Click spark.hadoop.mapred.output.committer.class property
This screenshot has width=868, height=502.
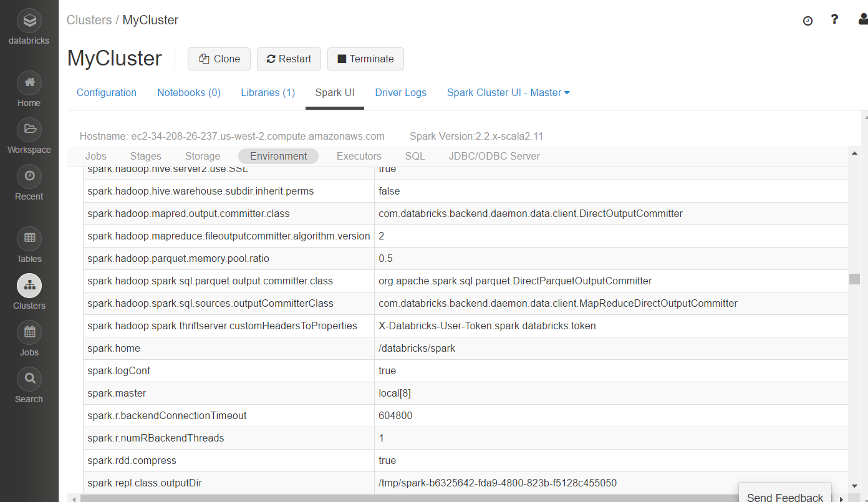(x=188, y=213)
